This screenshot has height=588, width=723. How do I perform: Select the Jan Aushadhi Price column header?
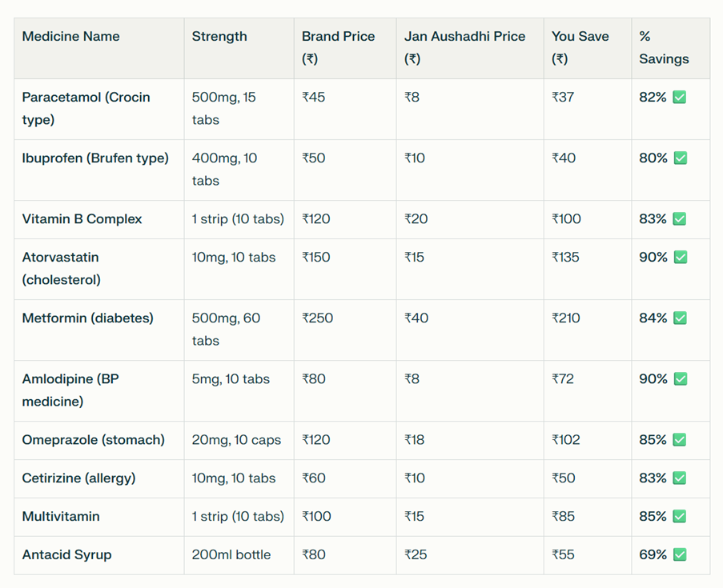point(464,37)
